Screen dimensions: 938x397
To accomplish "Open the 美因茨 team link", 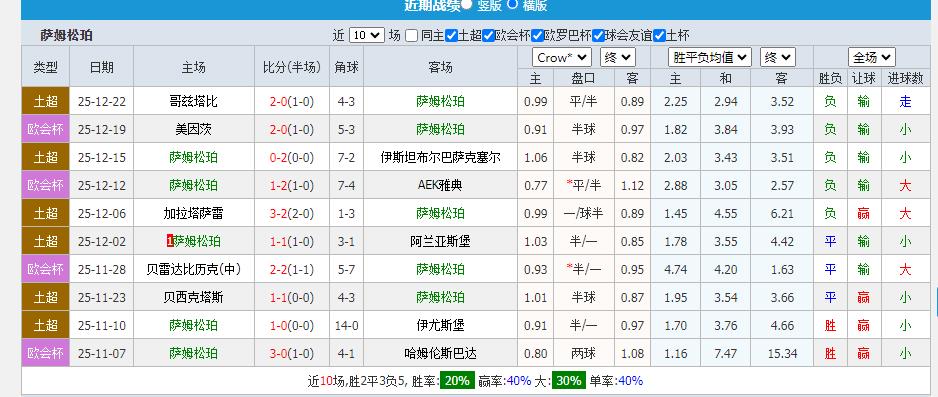I will pyautogui.click(x=193, y=130).
